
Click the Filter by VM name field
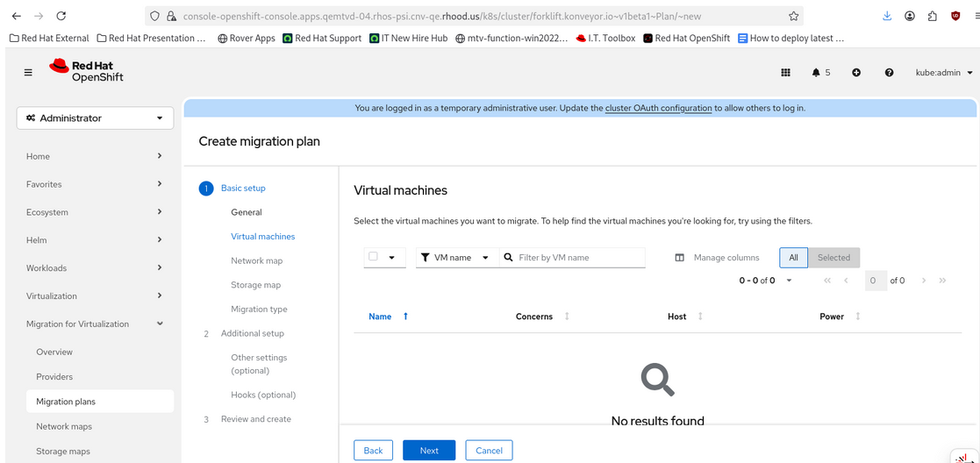click(582, 258)
